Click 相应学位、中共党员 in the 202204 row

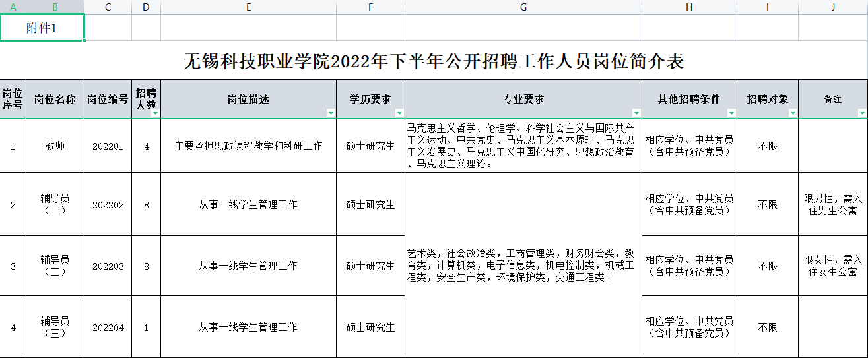(x=689, y=321)
